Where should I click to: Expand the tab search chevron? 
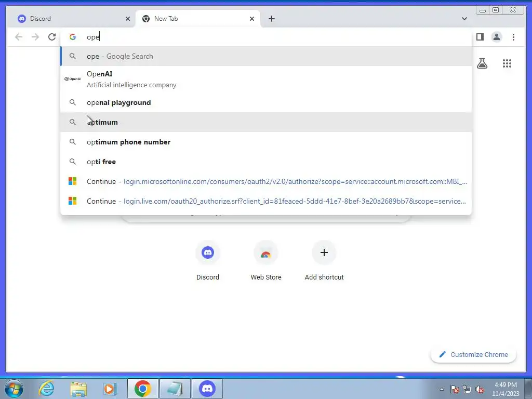tap(464, 19)
